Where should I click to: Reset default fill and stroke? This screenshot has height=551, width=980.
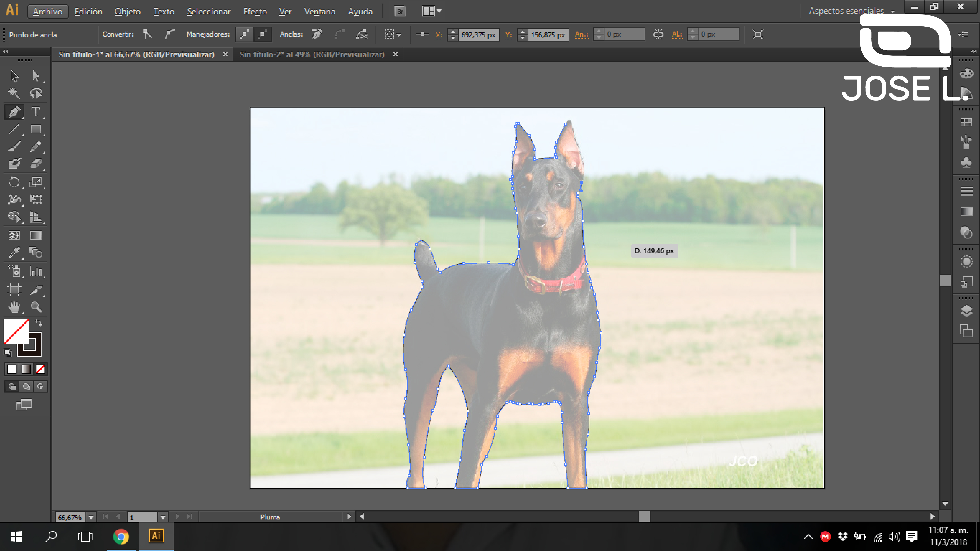click(8, 353)
